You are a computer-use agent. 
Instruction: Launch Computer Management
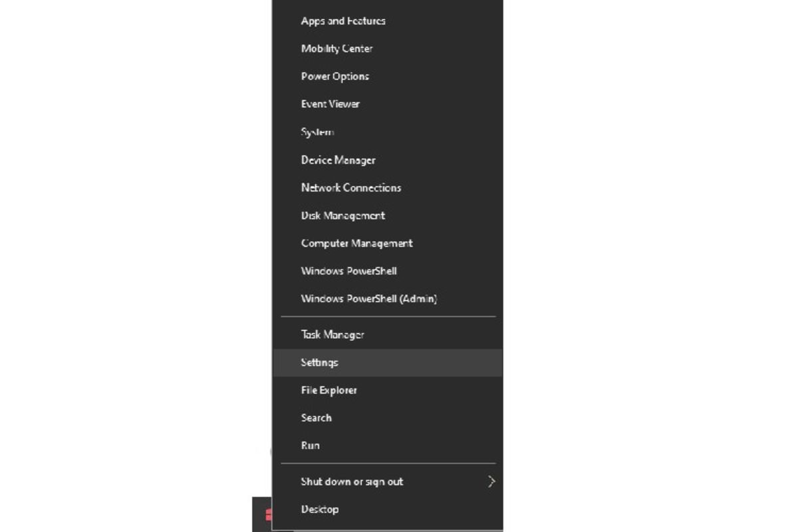356,243
